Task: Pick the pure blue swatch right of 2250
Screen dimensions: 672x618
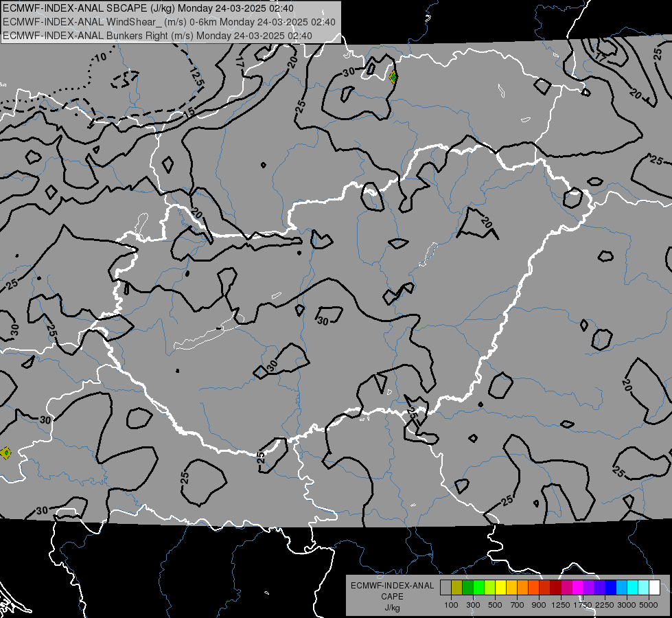Action: point(611,588)
